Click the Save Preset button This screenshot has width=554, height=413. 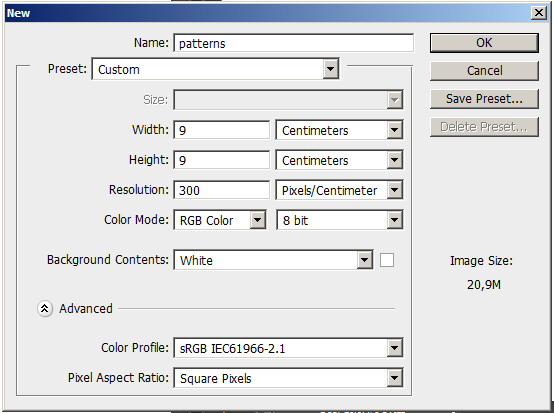(x=484, y=99)
